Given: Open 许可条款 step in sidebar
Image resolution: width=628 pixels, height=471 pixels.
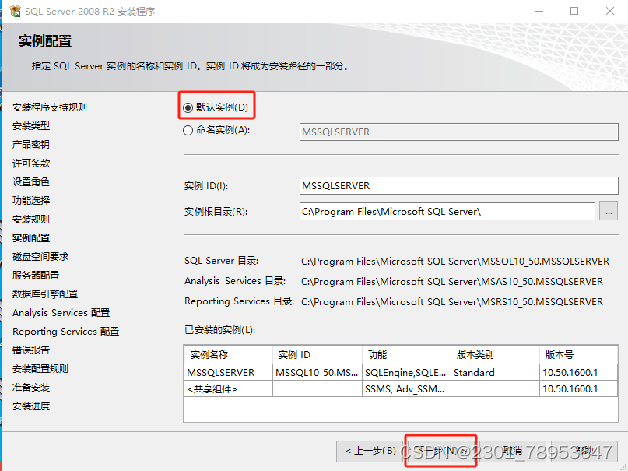Looking at the screenshot, I should [x=31, y=163].
